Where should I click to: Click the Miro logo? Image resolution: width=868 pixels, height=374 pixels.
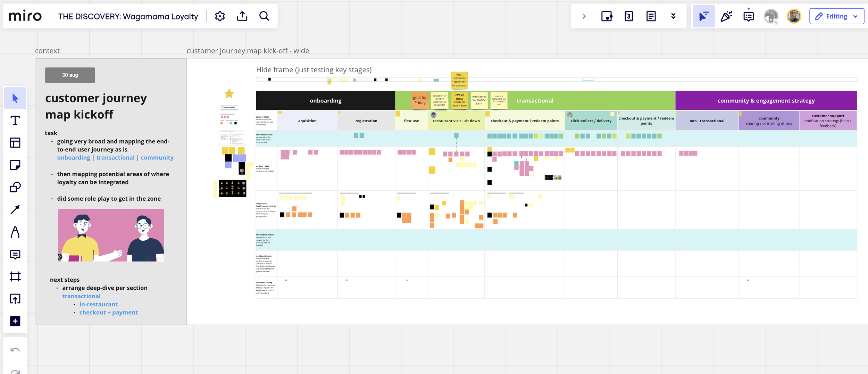[25, 16]
